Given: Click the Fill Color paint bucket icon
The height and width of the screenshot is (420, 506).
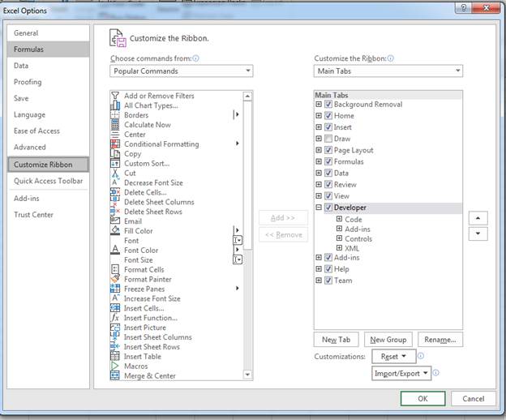Looking at the screenshot, I should (x=115, y=230).
